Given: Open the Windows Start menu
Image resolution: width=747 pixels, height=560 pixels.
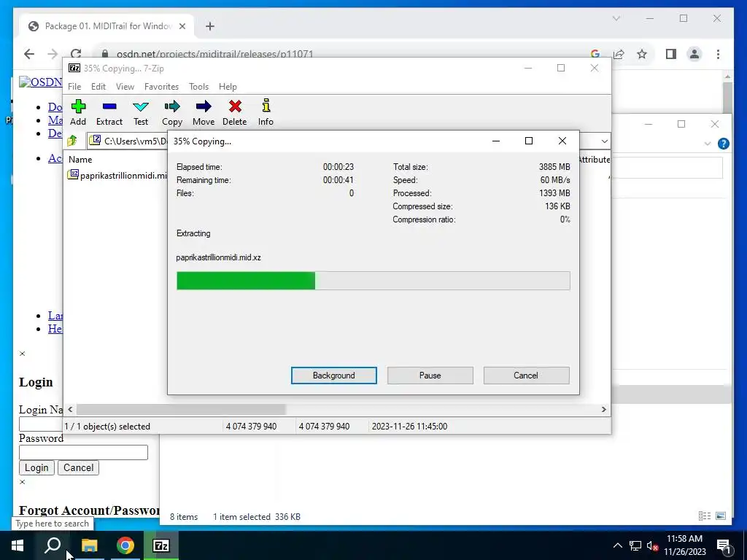Looking at the screenshot, I should (18, 545).
